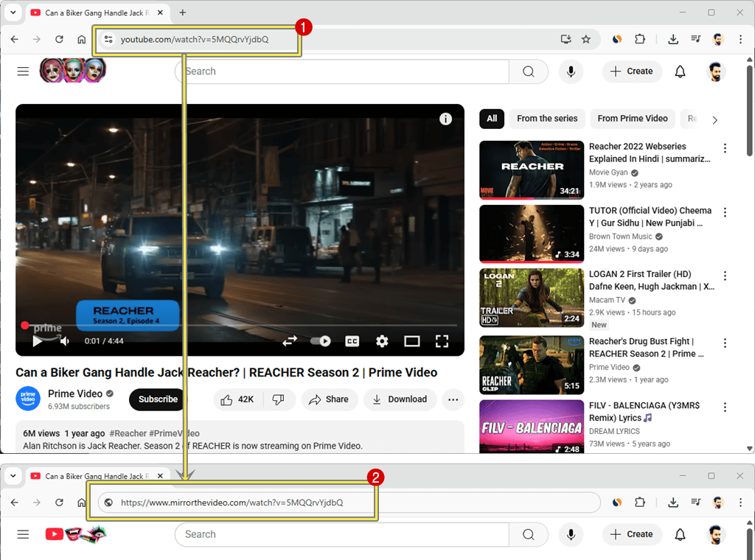755x560 pixels.
Task: Go to the YouTube home logo in the top window
Action: 73,70
